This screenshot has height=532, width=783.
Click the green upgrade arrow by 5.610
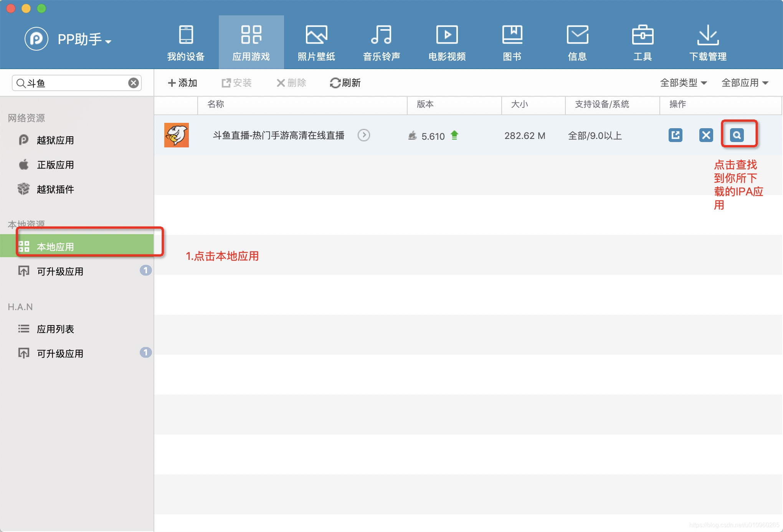(454, 135)
